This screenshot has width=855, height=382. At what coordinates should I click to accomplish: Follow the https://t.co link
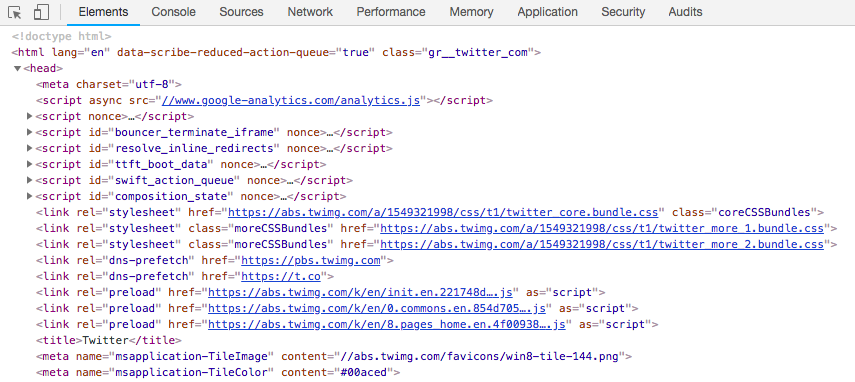281,276
